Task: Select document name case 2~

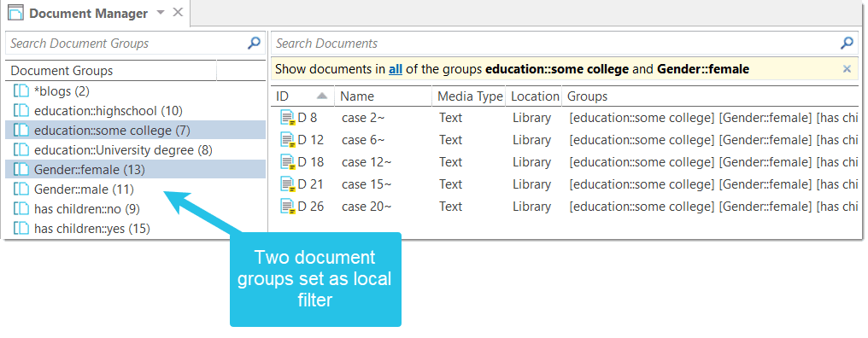Action: [x=362, y=118]
